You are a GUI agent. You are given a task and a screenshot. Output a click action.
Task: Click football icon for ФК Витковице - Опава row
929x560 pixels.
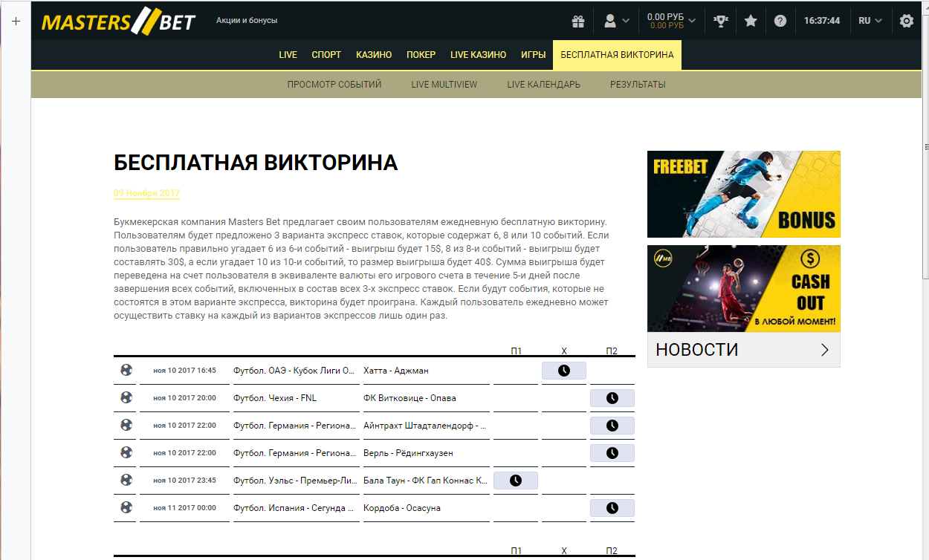click(126, 397)
